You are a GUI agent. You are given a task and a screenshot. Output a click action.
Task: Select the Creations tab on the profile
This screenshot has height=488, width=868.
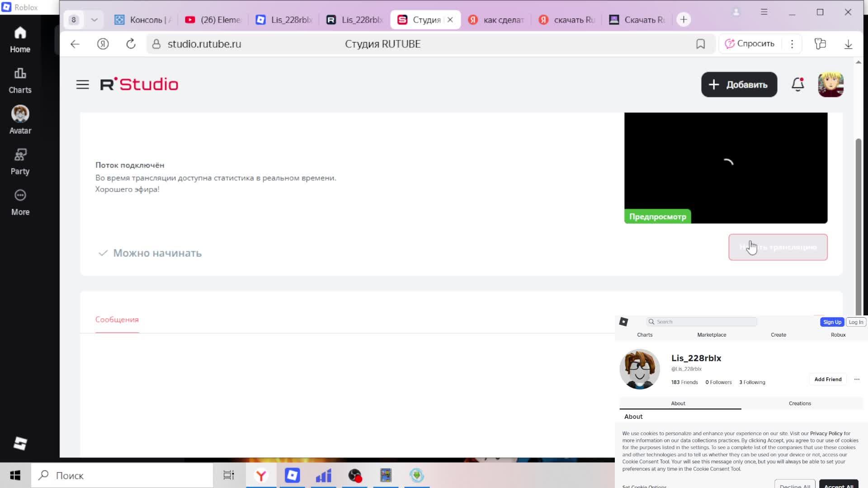coord(800,404)
